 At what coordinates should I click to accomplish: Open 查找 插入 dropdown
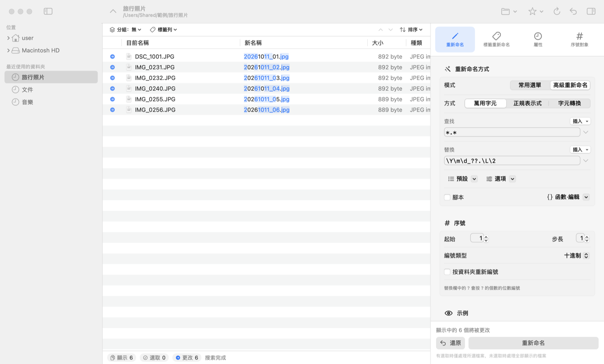tap(580, 121)
